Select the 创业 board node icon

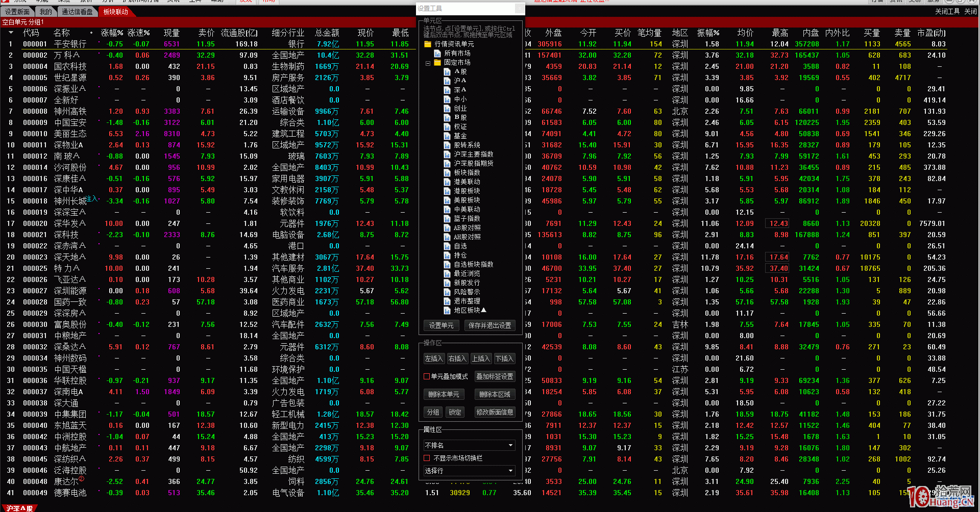pyautogui.click(x=447, y=109)
